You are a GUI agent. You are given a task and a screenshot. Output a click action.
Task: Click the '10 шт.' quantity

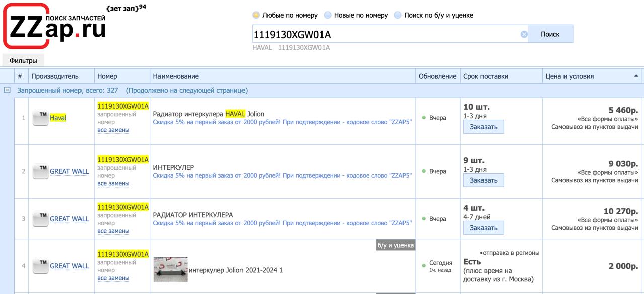[476, 107]
